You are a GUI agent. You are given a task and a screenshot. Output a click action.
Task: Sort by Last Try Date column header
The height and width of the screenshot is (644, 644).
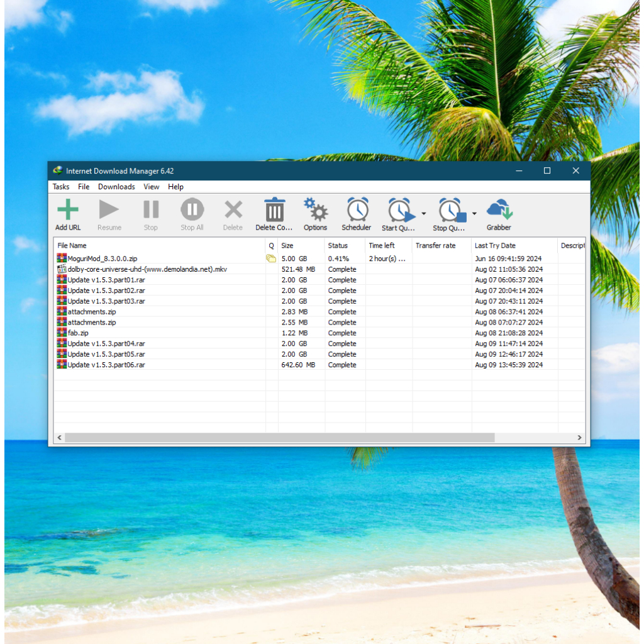(495, 245)
